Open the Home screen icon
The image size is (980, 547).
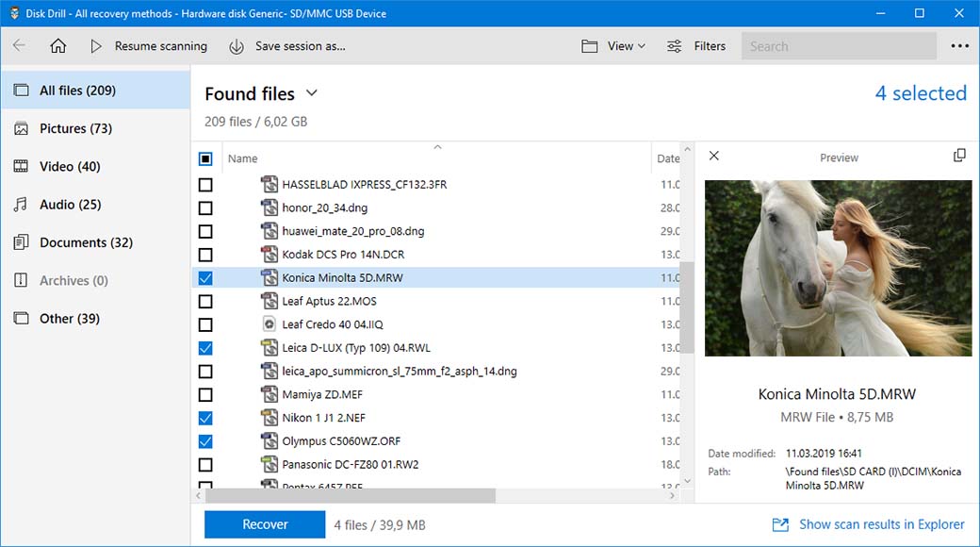coord(58,45)
